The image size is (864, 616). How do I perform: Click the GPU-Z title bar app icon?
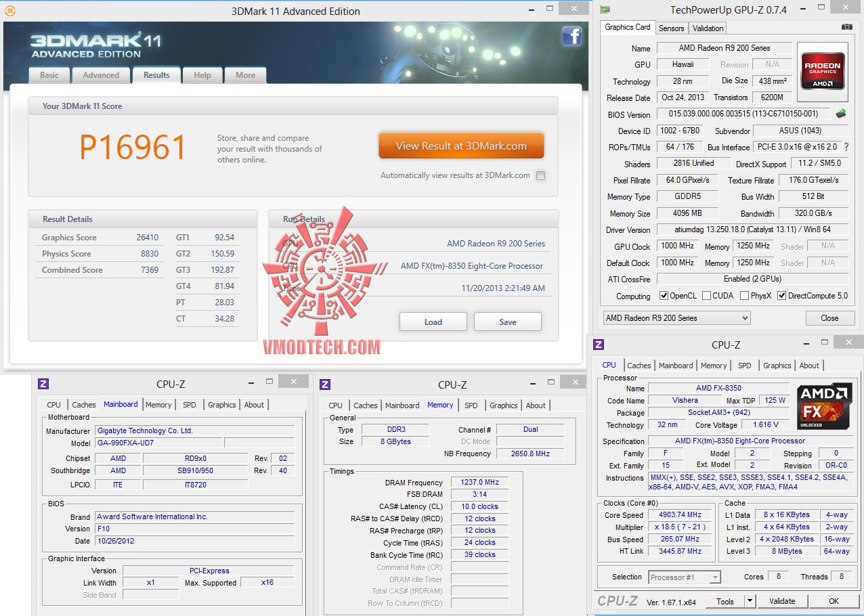605,9
